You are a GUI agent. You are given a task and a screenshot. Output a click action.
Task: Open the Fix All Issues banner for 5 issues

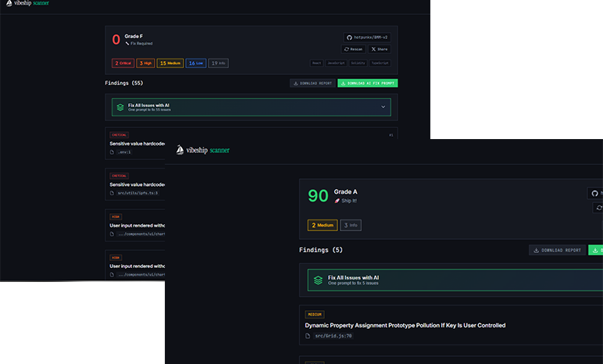[455, 280]
